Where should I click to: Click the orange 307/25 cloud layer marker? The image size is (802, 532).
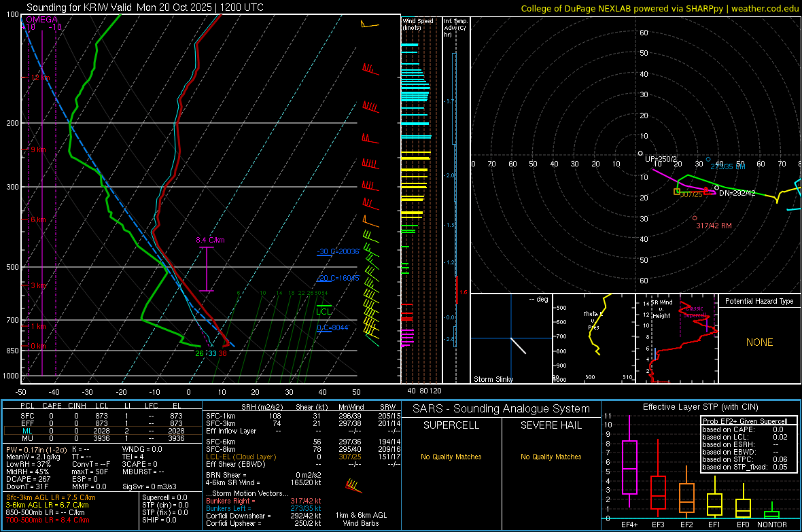(x=691, y=194)
